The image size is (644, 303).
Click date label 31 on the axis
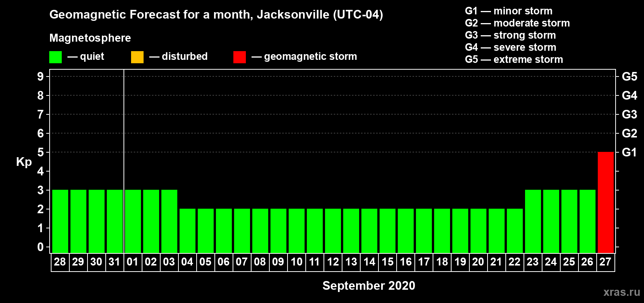[114, 262]
